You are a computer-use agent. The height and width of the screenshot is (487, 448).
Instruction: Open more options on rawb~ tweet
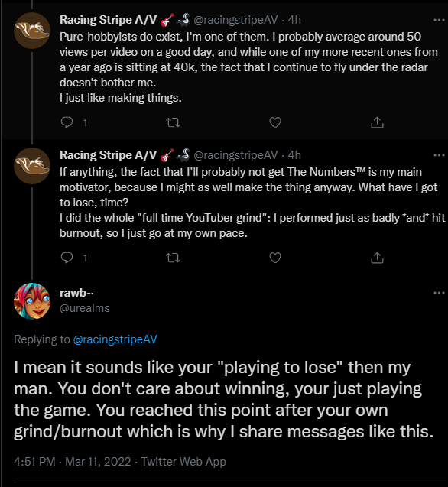pos(439,293)
